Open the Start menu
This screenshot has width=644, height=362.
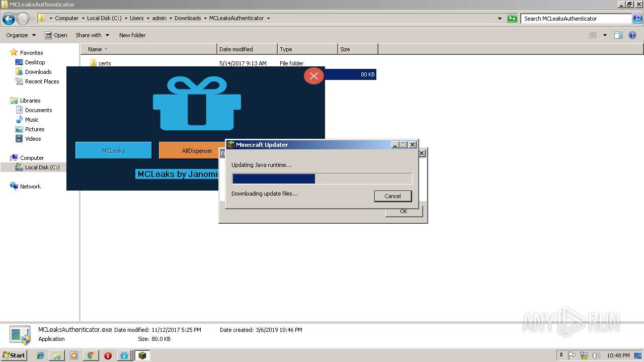click(14, 355)
